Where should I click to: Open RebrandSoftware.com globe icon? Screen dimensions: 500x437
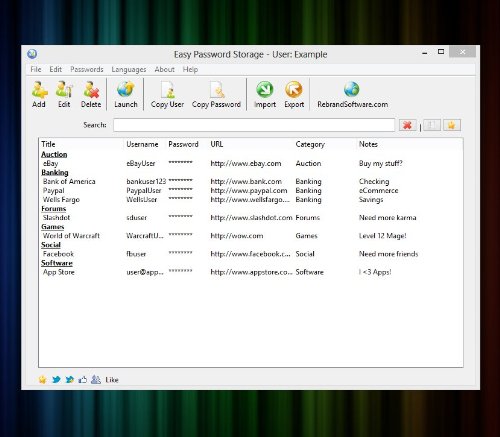coord(352,89)
